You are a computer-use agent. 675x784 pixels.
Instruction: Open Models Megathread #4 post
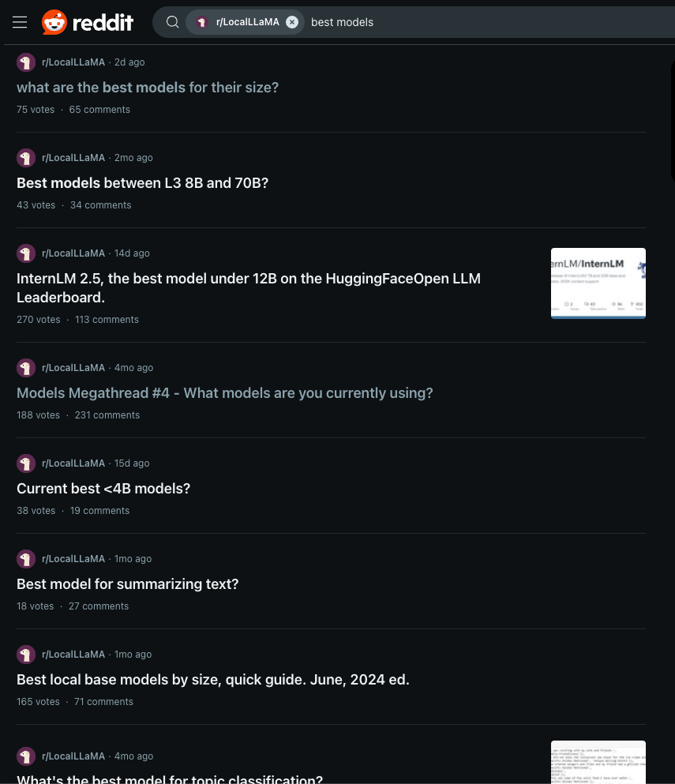pyautogui.click(x=224, y=393)
